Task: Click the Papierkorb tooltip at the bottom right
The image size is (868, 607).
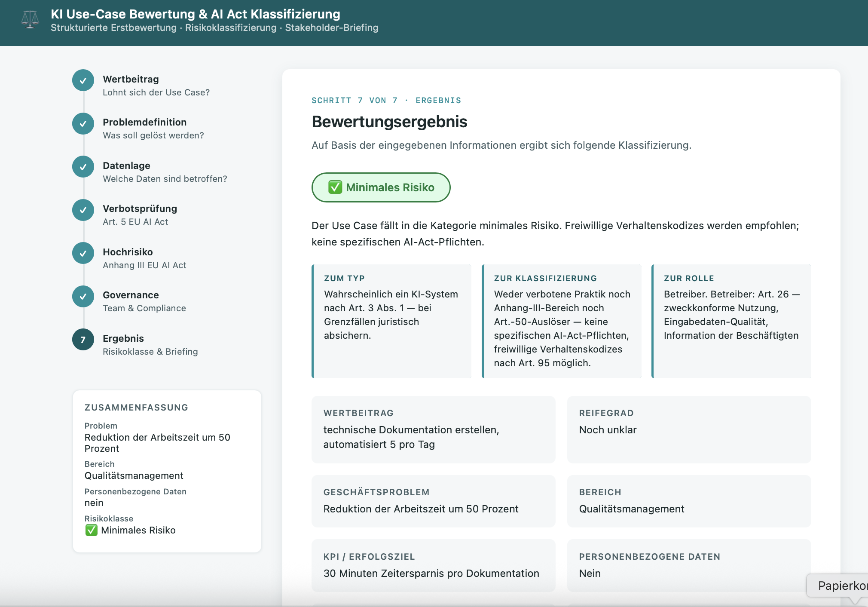Action: coord(838,586)
